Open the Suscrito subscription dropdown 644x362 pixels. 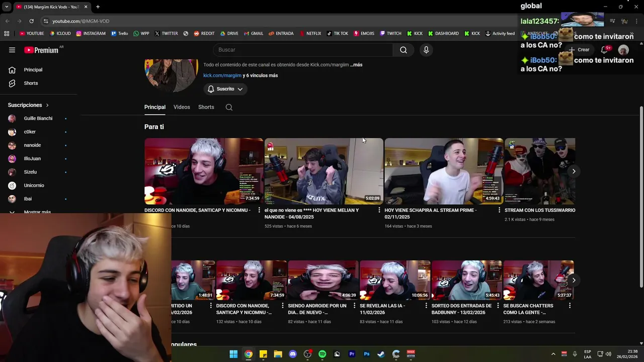pos(226,89)
